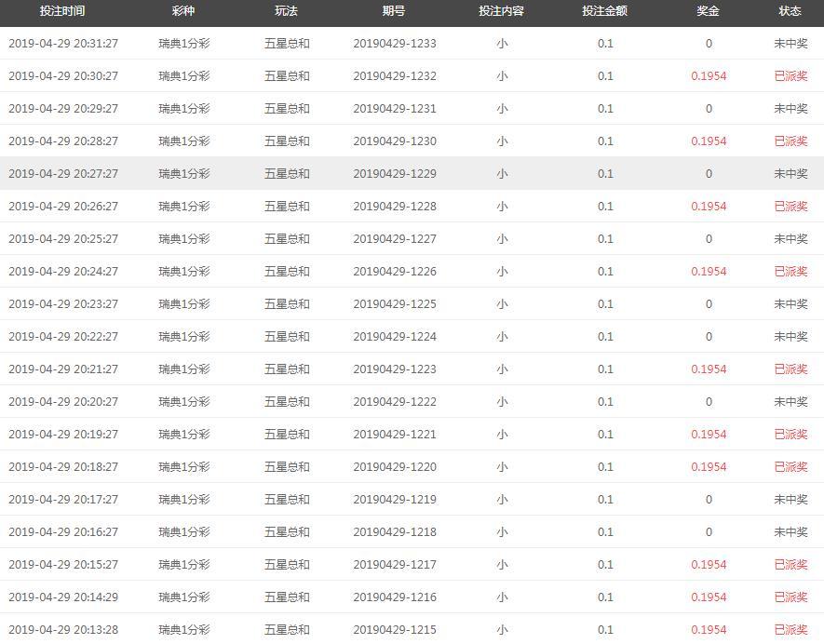Select bet time 2019-04-29 20:28:27
Image resolution: width=824 pixels, height=644 pixels.
pyautogui.click(x=63, y=141)
